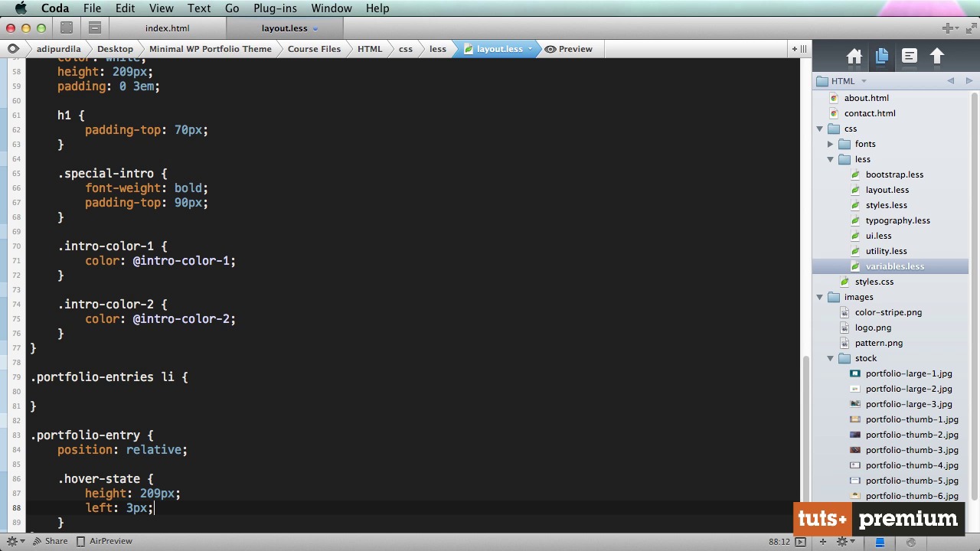Viewport: 980px width, 551px height.
Task: Open the Apple menu
Action: [21, 8]
